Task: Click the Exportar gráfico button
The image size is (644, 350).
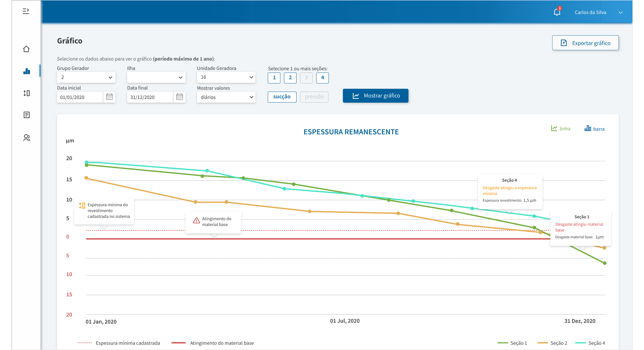Action: [585, 43]
